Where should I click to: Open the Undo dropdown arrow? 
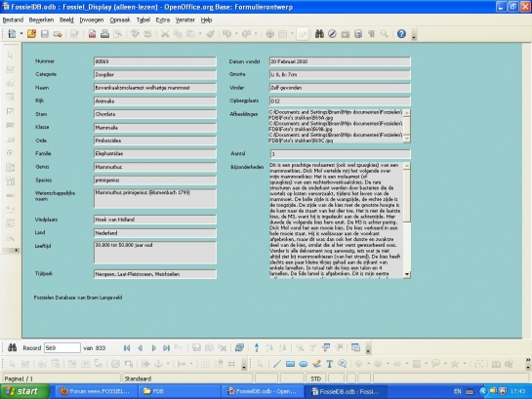(236, 33)
